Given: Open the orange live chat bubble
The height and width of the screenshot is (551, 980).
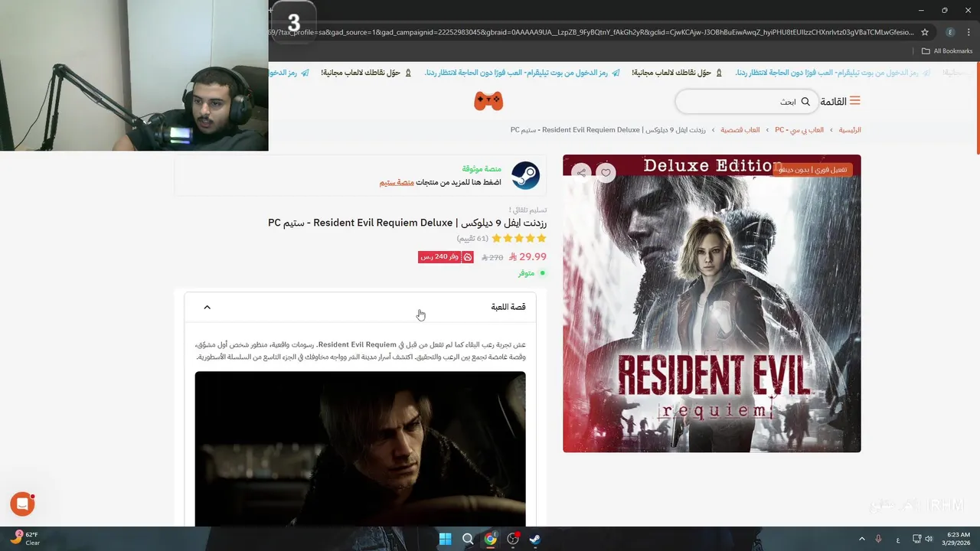Looking at the screenshot, I should 22,504.
